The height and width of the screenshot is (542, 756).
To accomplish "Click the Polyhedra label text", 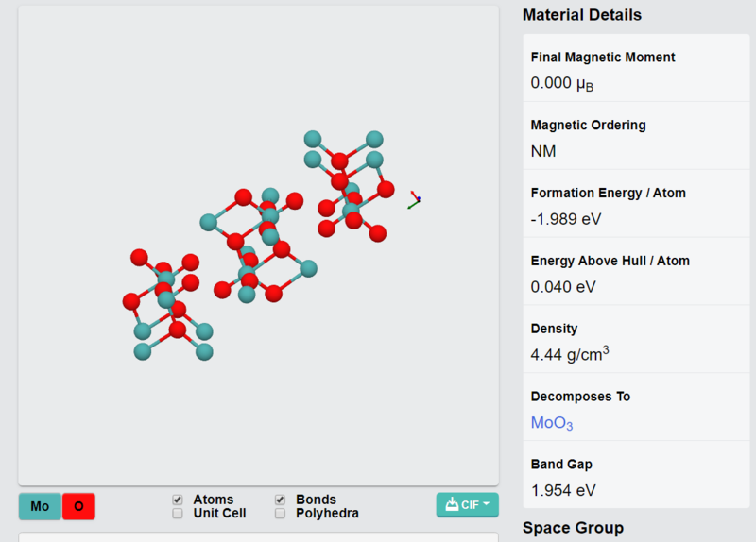I will pos(327,514).
